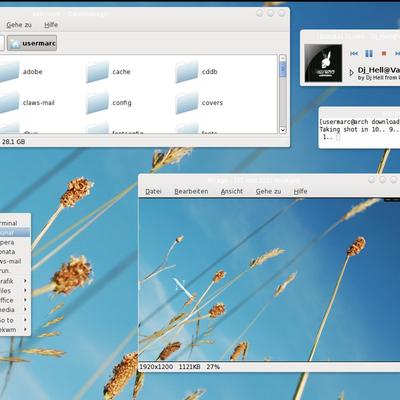Expand the Pekwm submenu arrow
This screenshot has height=400, width=400.
coord(25,330)
